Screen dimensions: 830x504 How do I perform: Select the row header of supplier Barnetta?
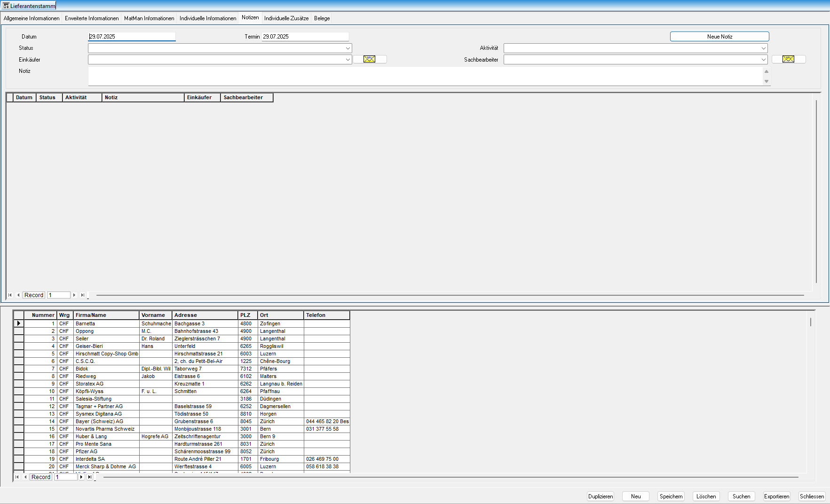18,323
